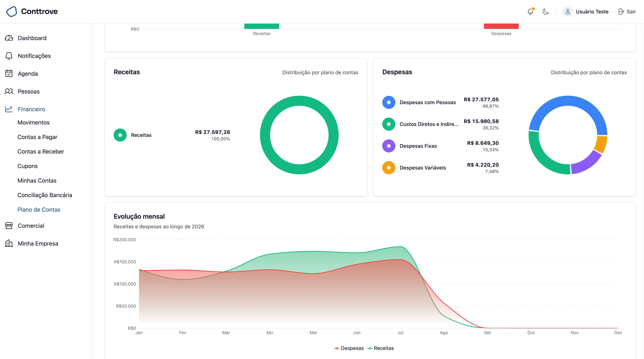This screenshot has height=359, width=644.
Task: Open notifications bell in top bar
Action: point(530,11)
